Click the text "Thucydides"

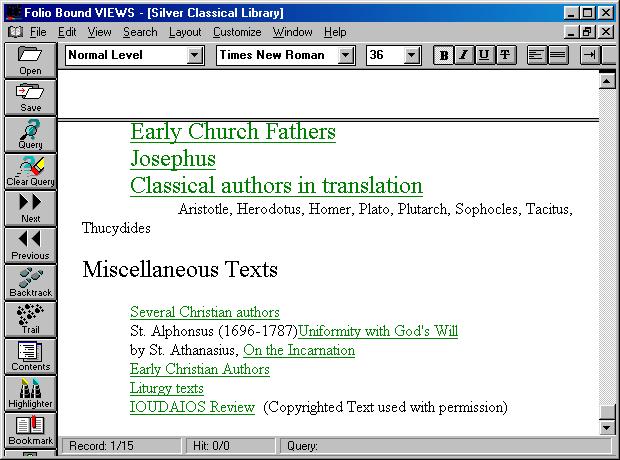tap(116, 228)
